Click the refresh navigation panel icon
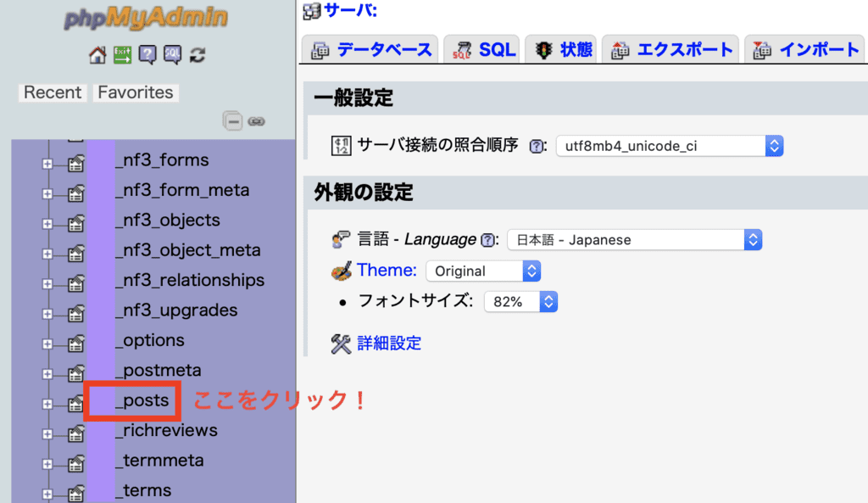This screenshot has width=868, height=503. click(x=196, y=54)
